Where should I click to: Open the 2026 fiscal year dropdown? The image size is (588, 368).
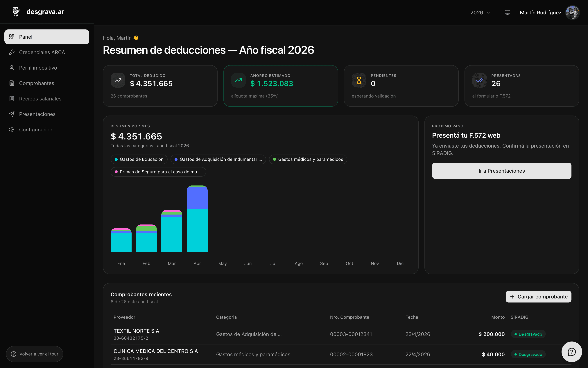click(480, 12)
